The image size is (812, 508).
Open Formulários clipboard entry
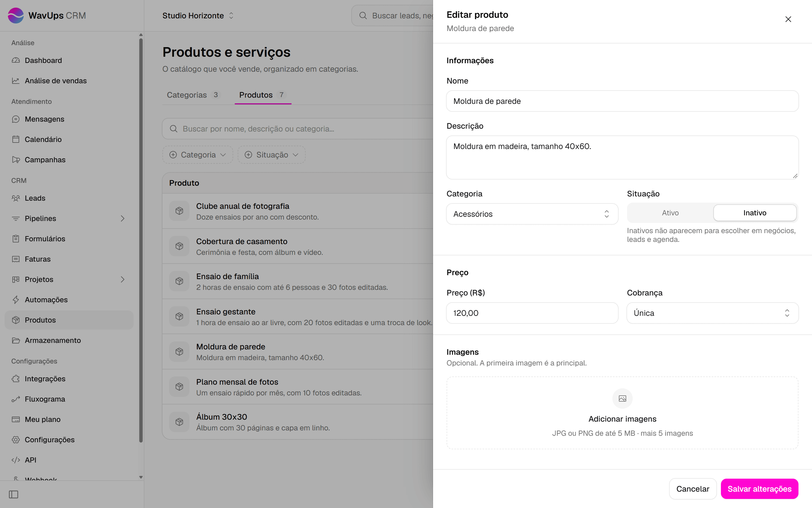coord(69,239)
